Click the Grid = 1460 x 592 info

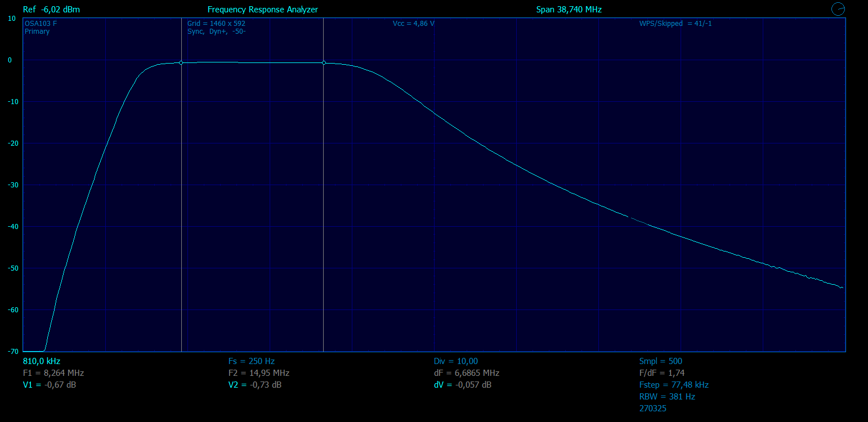pyautogui.click(x=216, y=24)
